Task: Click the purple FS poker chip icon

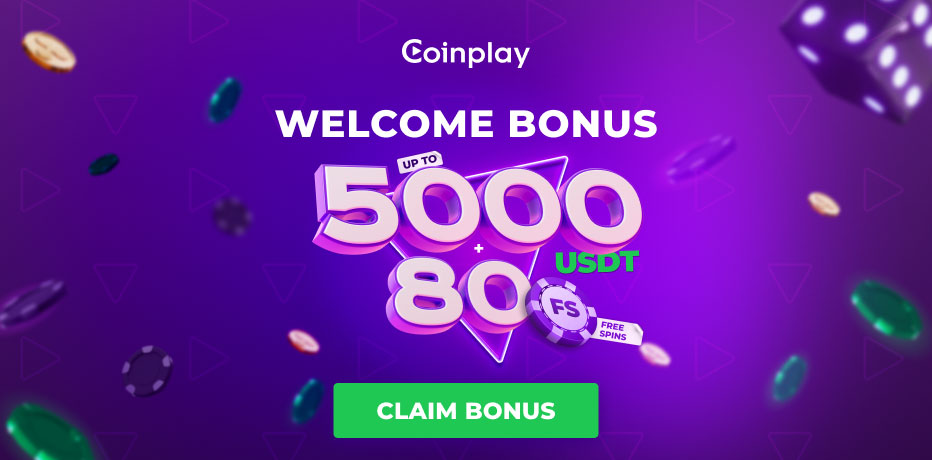Action: click(561, 311)
